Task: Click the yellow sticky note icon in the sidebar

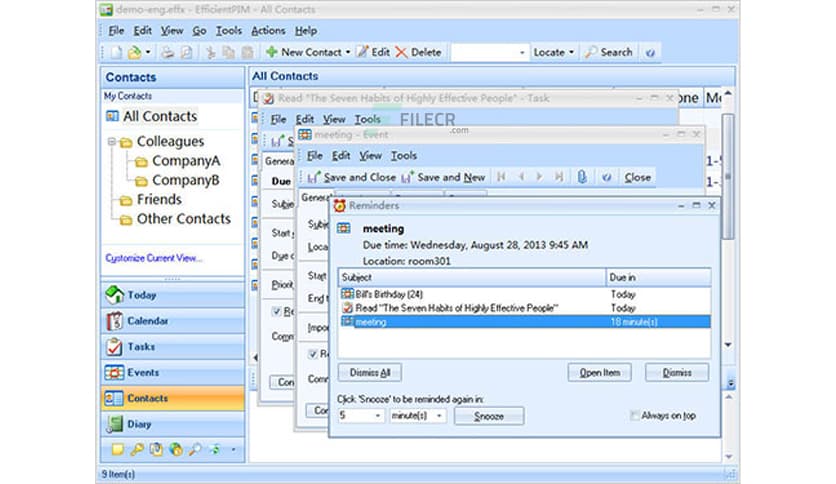Action: (x=117, y=449)
